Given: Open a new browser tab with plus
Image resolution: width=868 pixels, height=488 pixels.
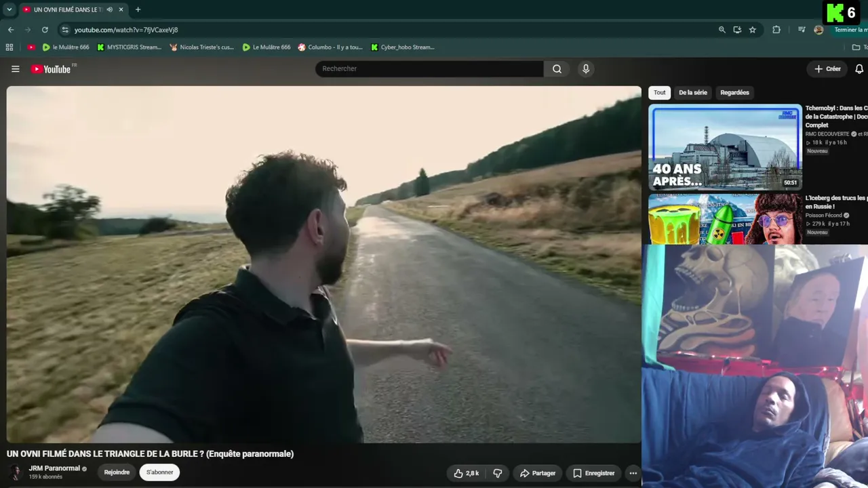Looking at the screenshot, I should tap(138, 9).
